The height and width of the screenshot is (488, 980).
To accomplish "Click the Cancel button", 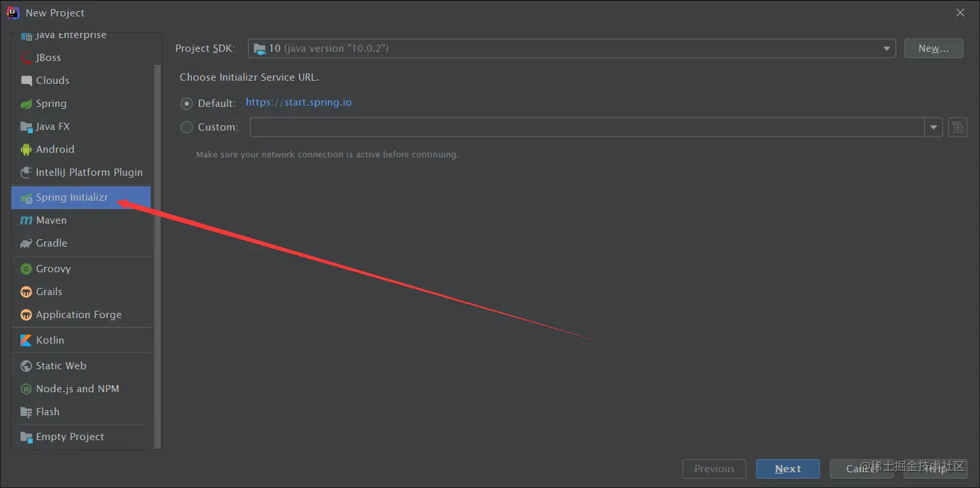I will (861, 469).
